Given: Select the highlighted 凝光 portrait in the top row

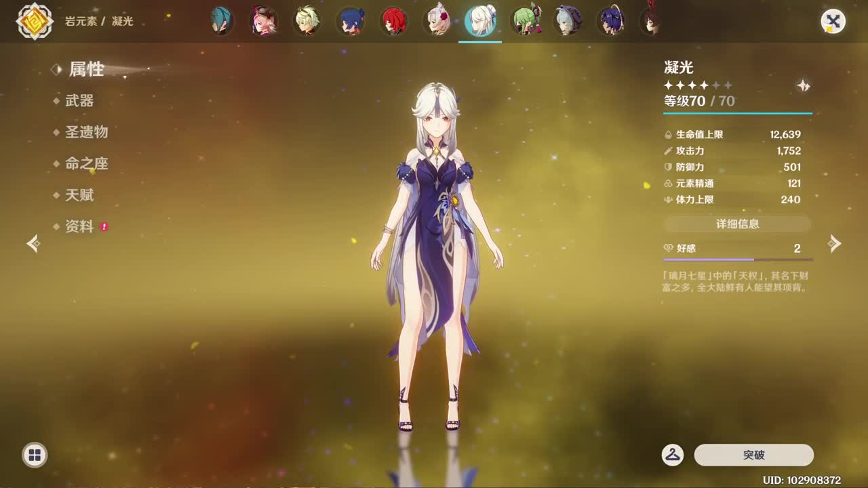Looking at the screenshot, I should pyautogui.click(x=480, y=21).
